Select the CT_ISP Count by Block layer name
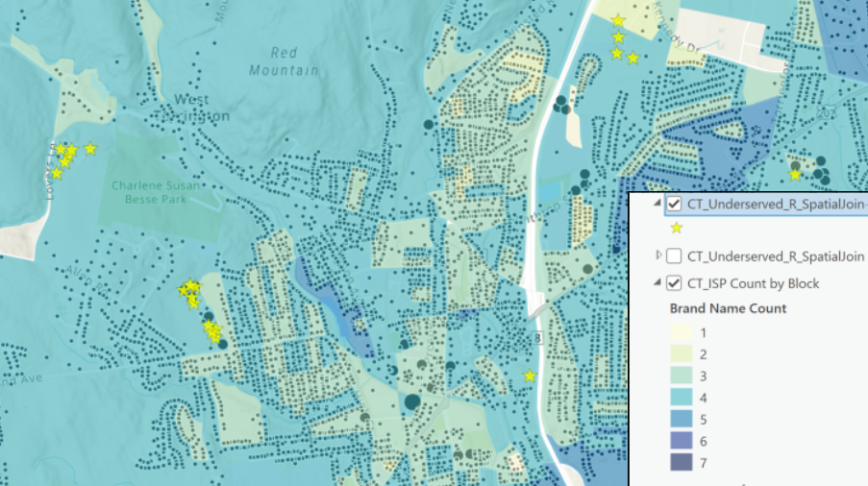The image size is (868, 486). (754, 283)
